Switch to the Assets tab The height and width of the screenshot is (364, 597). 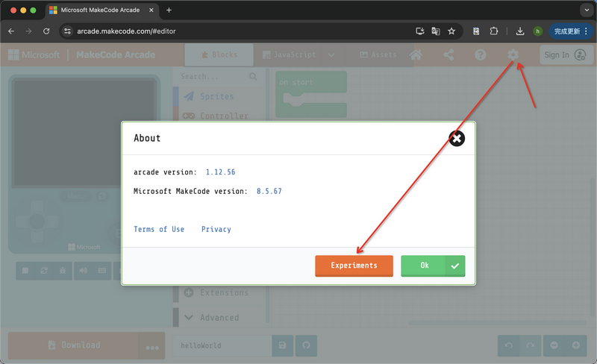(x=378, y=55)
